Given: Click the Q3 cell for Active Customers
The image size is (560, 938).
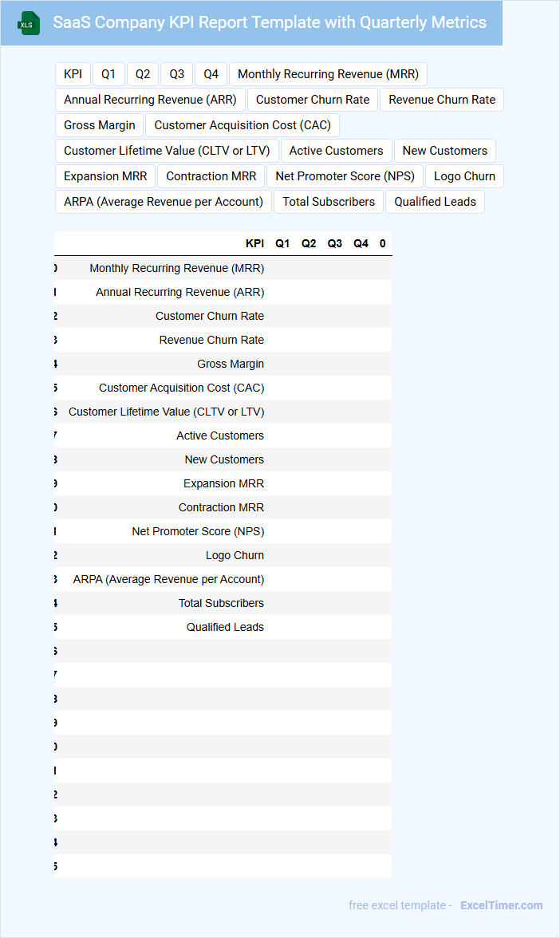Looking at the screenshot, I should click(x=335, y=436).
